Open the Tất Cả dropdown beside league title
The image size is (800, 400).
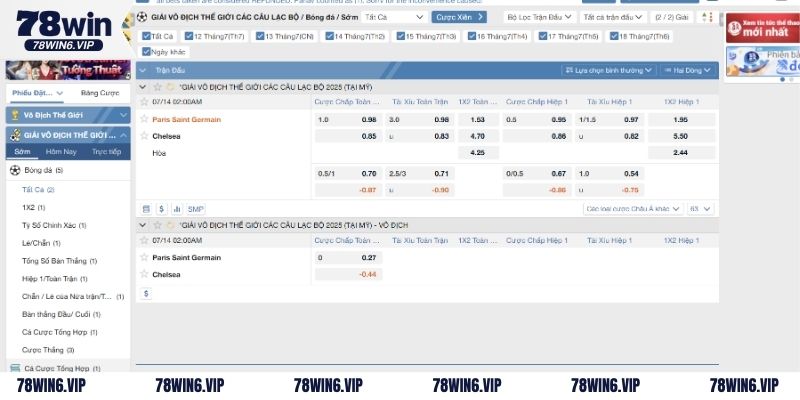point(394,17)
